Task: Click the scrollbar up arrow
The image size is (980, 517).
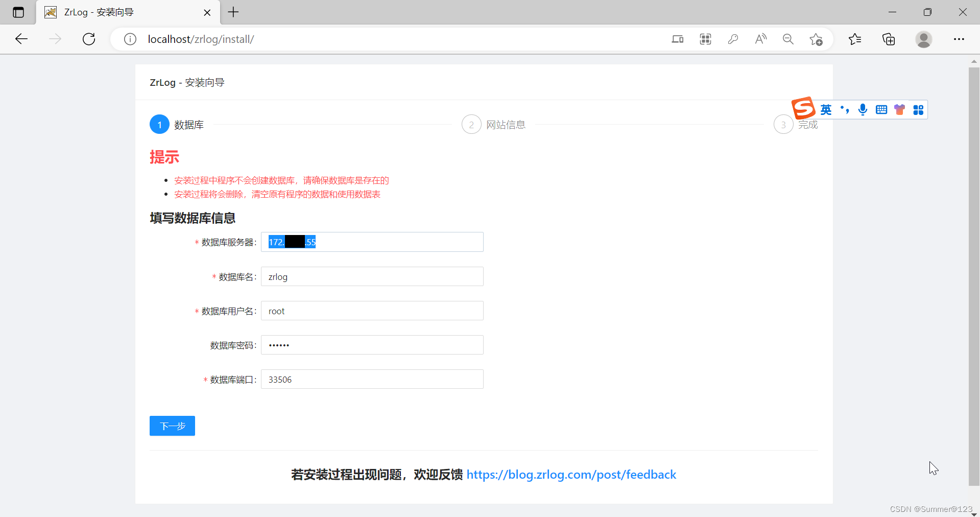Action: (974, 61)
